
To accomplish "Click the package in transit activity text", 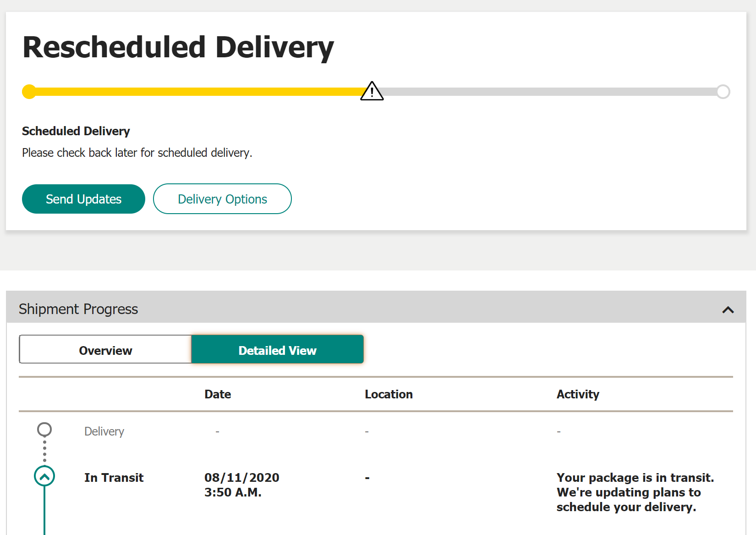I will [x=635, y=492].
